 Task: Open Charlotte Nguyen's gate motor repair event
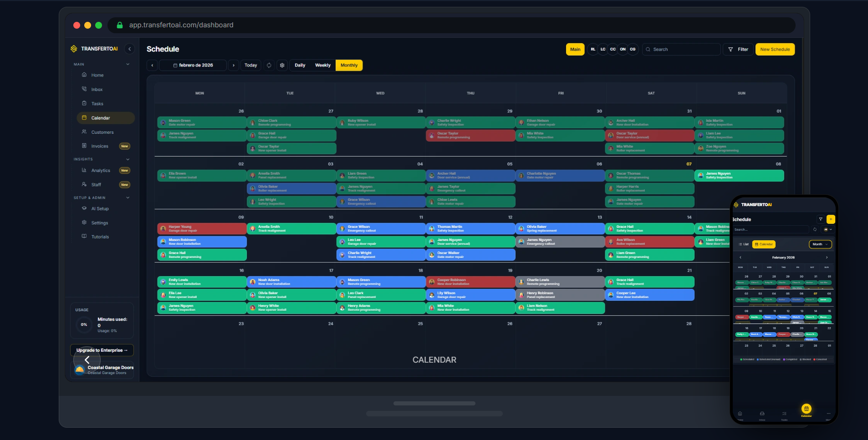click(x=560, y=175)
